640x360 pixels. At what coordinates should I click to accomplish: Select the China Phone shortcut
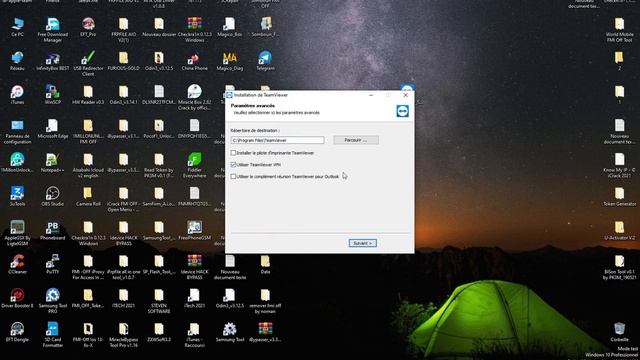[x=194, y=62]
